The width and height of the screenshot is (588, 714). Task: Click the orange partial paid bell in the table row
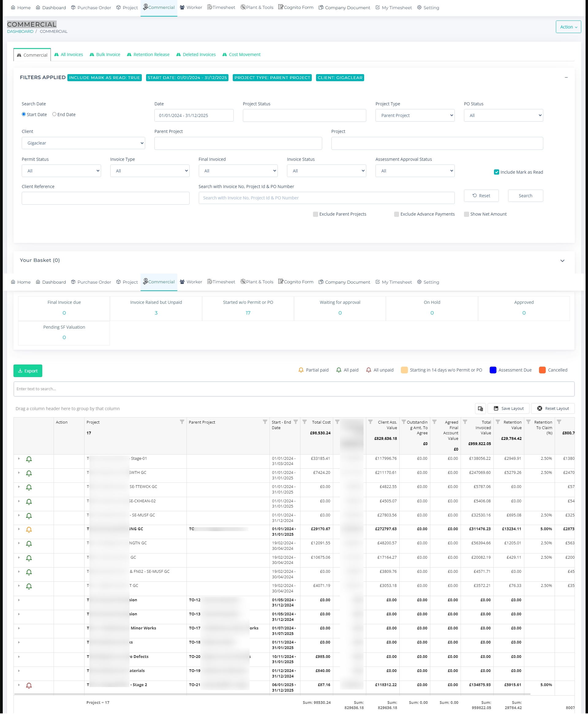(29, 530)
